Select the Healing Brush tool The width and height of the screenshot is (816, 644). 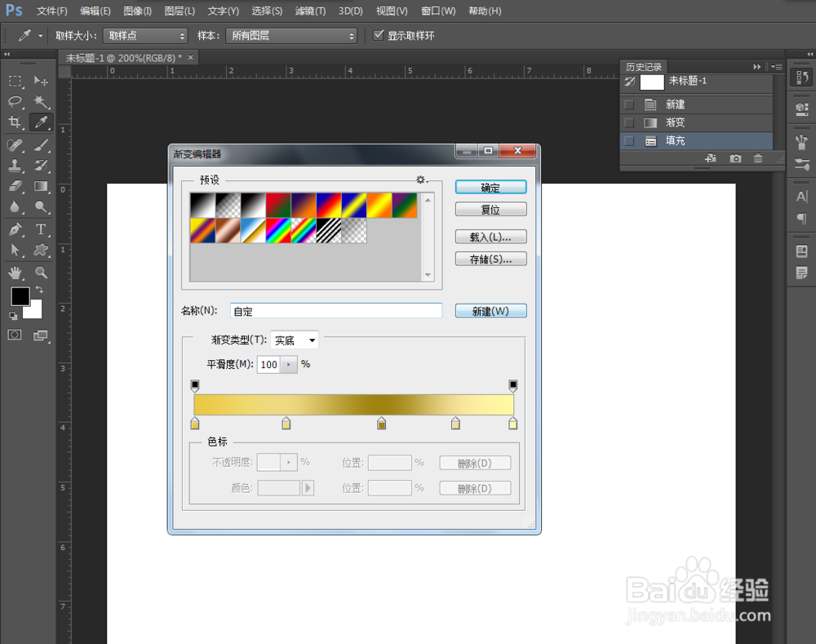click(15, 144)
